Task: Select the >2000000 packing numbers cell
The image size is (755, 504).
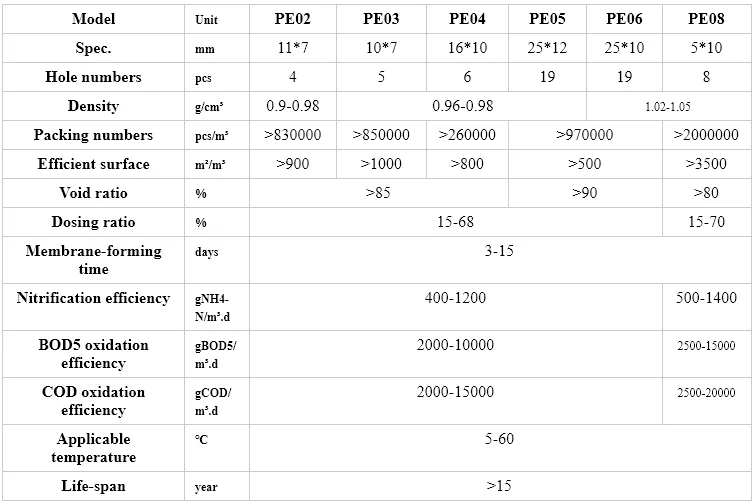Action: [x=706, y=135]
